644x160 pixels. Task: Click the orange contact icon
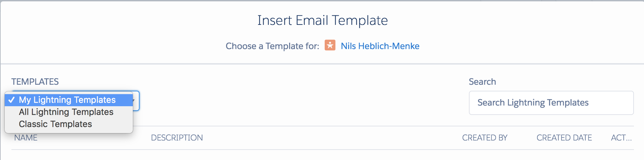(x=330, y=45)
